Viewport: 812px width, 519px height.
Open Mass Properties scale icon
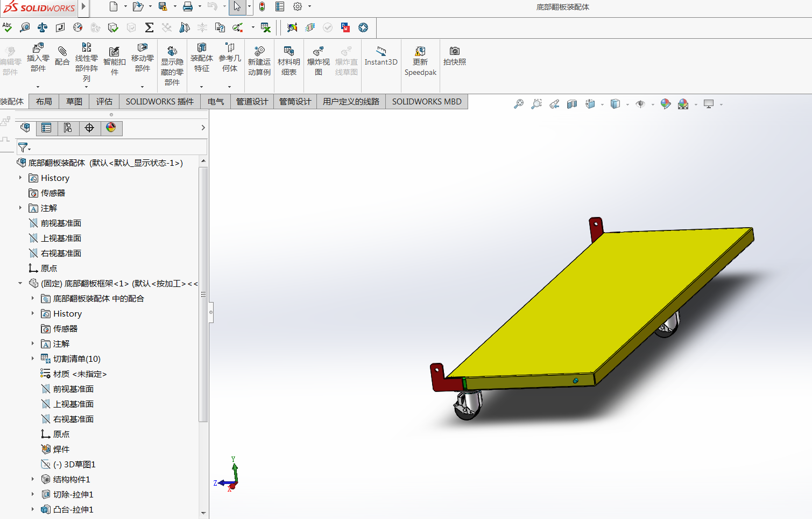pyautogui.click(x=43, y=27)
